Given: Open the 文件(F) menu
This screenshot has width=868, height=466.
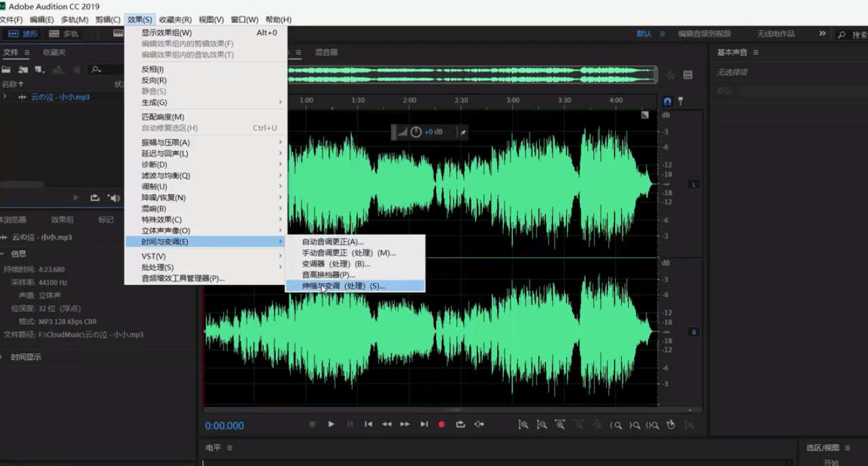Looking at the screenshot, I should click(11, 20).
